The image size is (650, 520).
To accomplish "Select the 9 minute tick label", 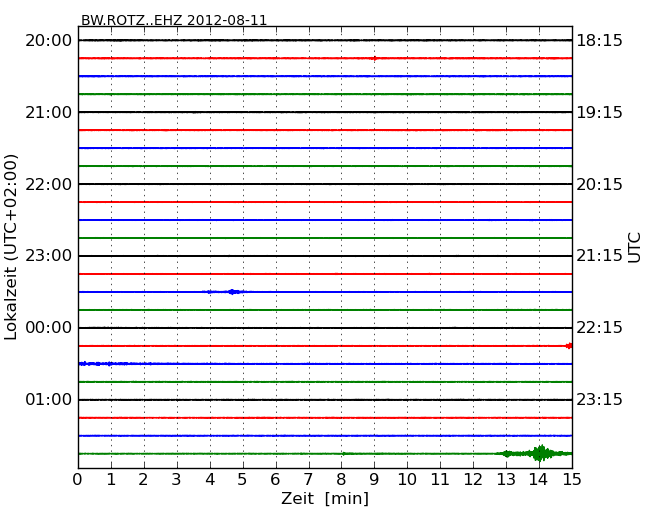I will (x=374, y=480).
